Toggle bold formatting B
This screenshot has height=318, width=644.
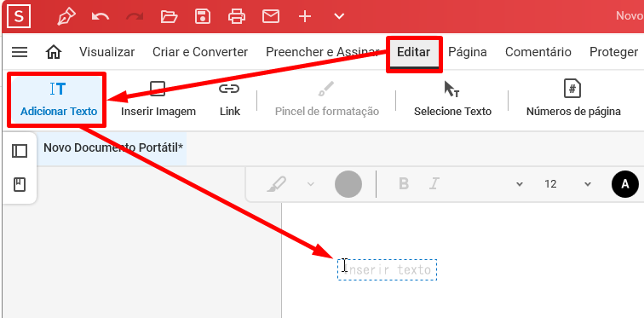point(404,183)
